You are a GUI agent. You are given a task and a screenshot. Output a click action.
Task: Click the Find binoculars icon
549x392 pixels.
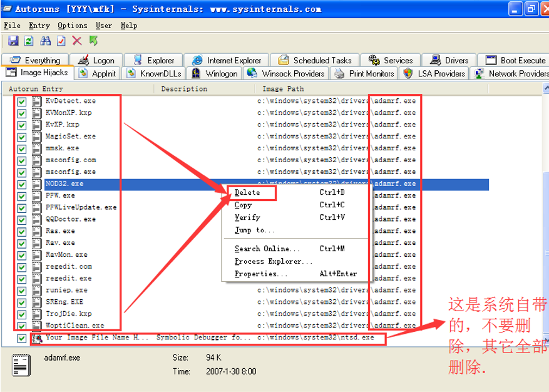pyautogui.click(x=45, y=41)
